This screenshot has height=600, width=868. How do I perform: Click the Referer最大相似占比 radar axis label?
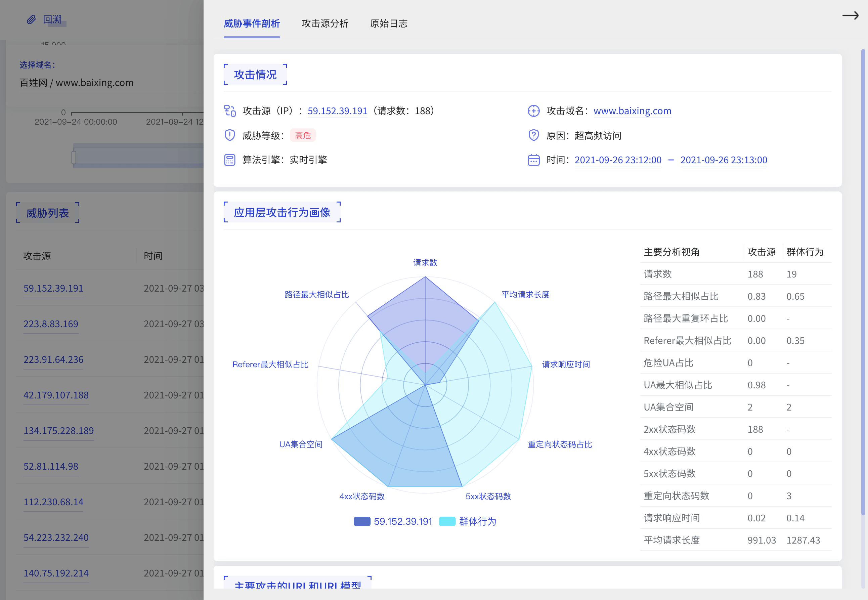tap(270, 365)
